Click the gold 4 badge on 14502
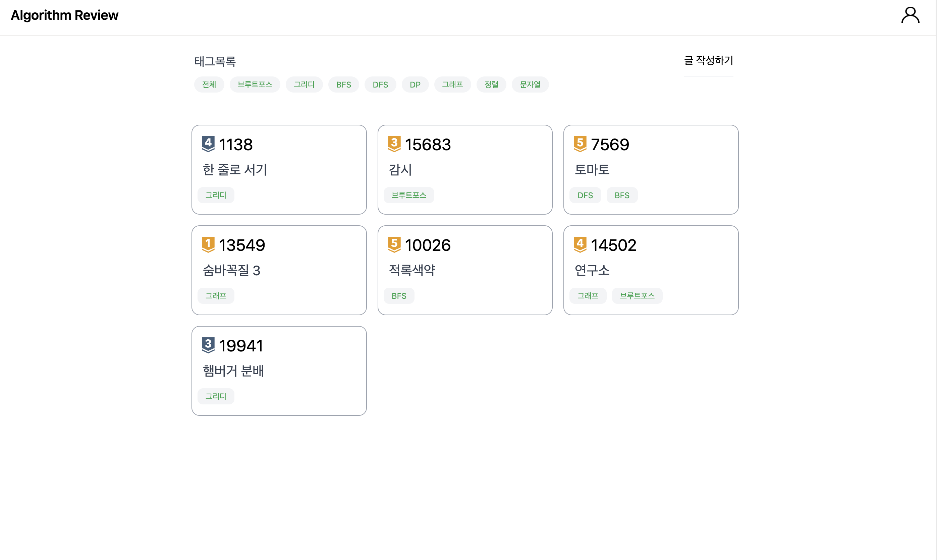Image resolution: width=937 pixels, height=560 pixels. 580,244
